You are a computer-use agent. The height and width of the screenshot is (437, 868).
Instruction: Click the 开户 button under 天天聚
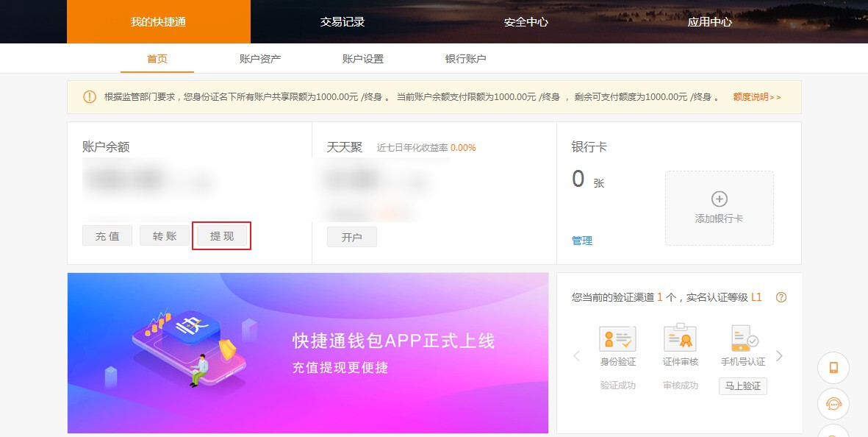coord(352,237)
